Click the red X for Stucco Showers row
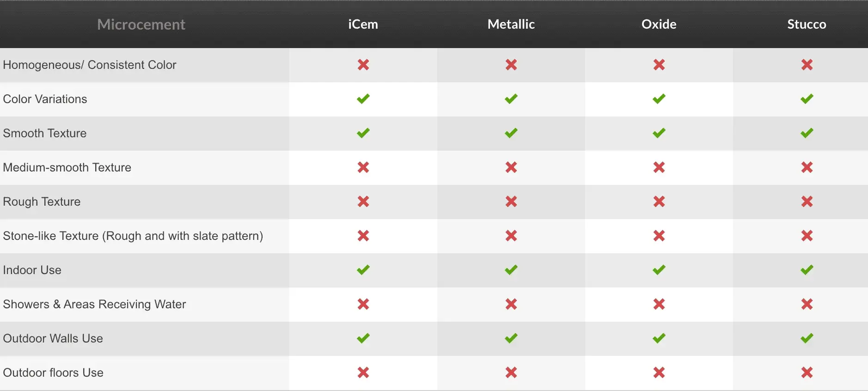This screenshot has width=868, height=391. pyautogui.click(x=807, y=304)
